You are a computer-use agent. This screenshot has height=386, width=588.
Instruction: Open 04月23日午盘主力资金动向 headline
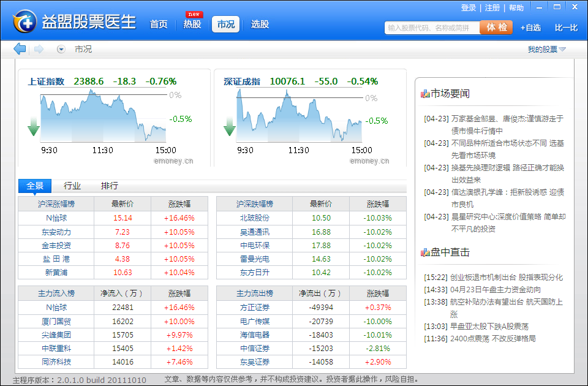495,290
